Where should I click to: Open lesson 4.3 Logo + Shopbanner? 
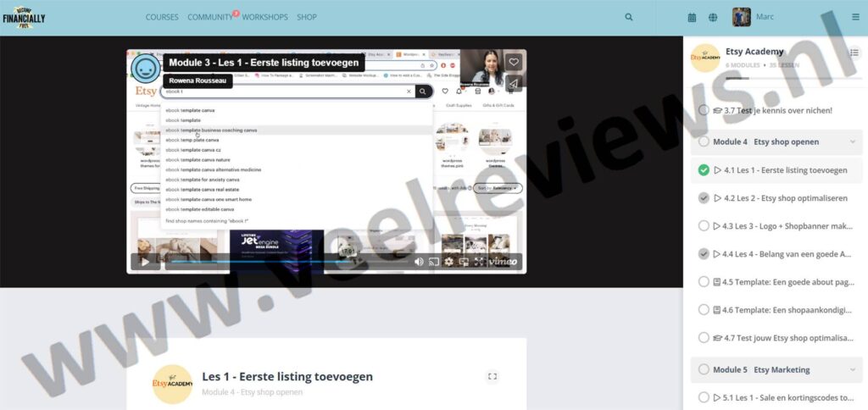(788, 225)
